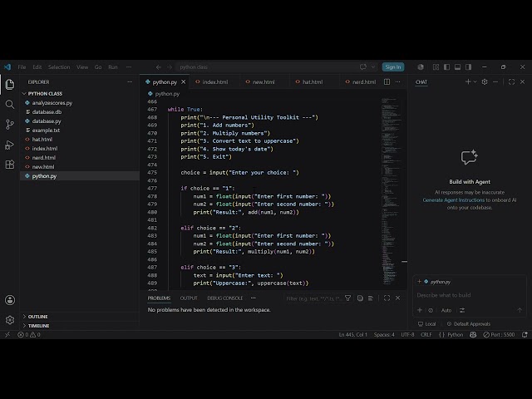Open the Run menu
The width and height of the screenshot is (532, 399).
[113, 66]
